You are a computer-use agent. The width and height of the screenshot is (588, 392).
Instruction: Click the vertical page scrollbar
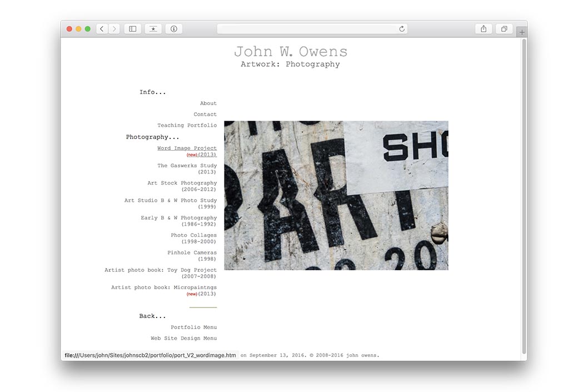pyautogui.click(x=524, y=196)
